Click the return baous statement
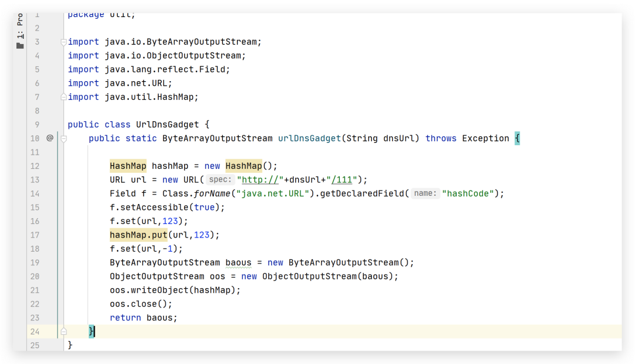Image resolution: width=635 pixels, height=364 pixels. coord(143,318)
